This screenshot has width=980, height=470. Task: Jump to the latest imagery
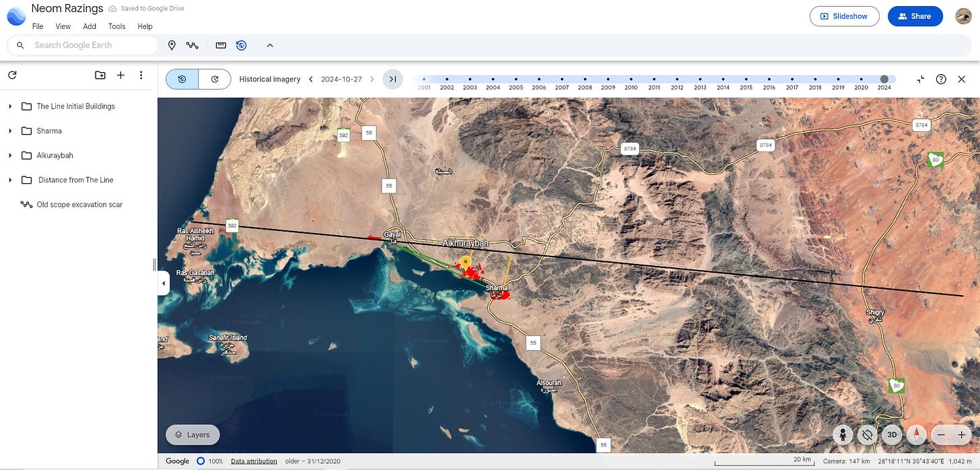point(393,79)
